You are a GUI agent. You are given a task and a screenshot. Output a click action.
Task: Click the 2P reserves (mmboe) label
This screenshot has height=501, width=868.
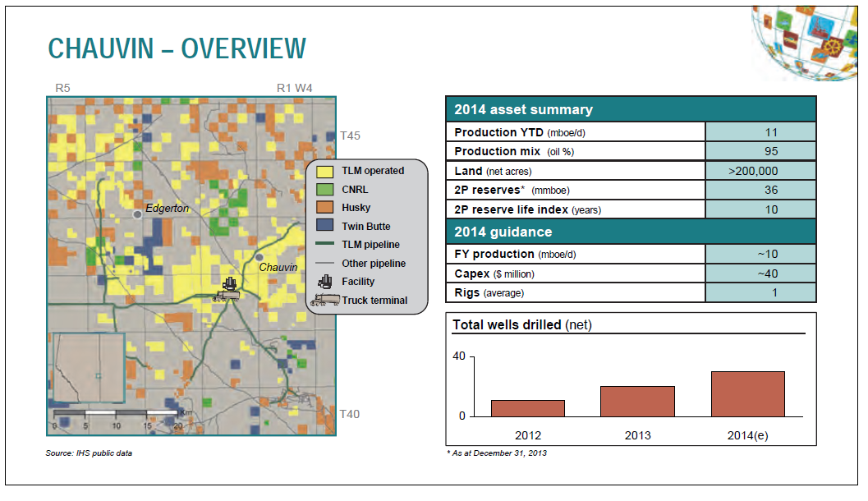point(512,190)
